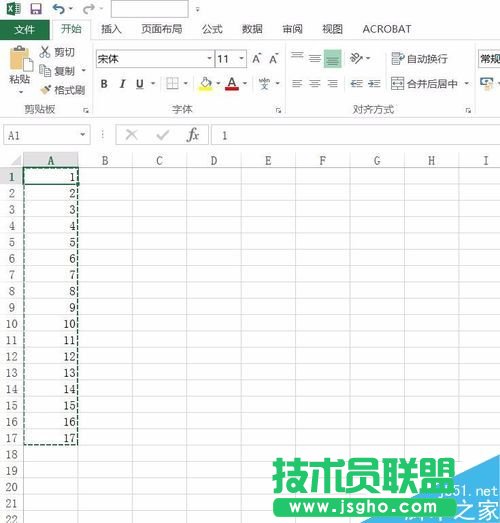Expand the fill color dropdown arrow

coord(218,83)
